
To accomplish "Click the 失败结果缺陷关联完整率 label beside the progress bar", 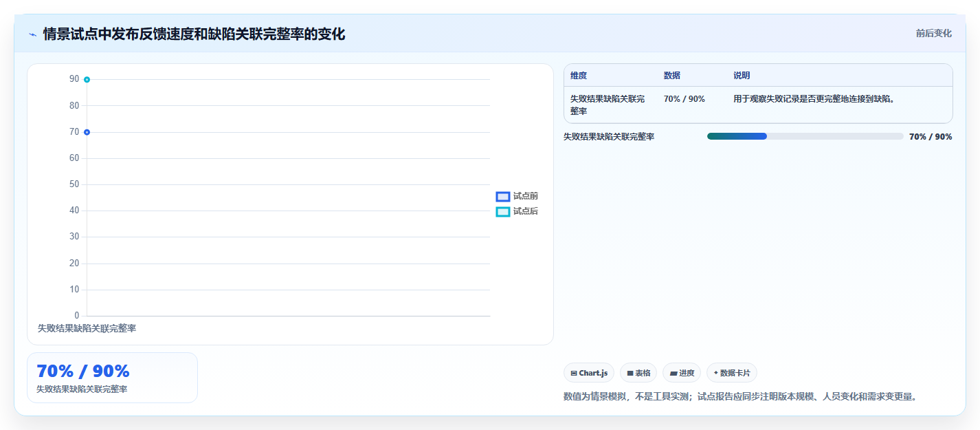I will point(609,137).
